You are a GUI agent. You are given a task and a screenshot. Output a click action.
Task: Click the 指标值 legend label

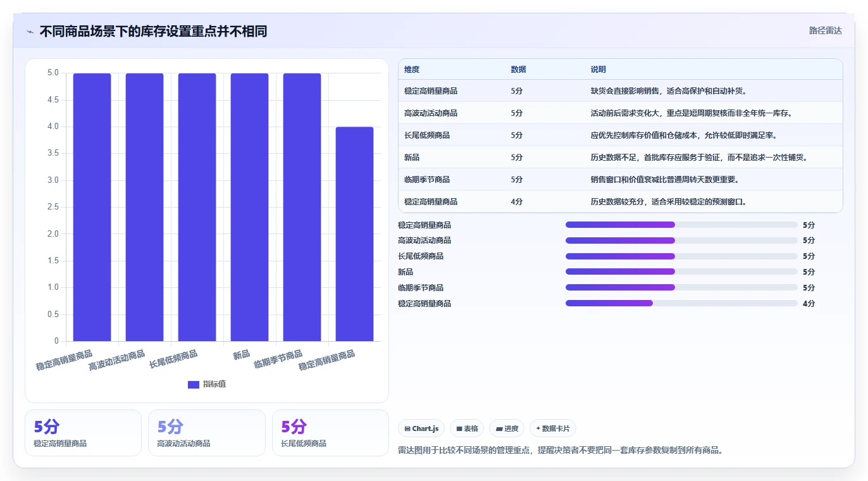point(214,384)
